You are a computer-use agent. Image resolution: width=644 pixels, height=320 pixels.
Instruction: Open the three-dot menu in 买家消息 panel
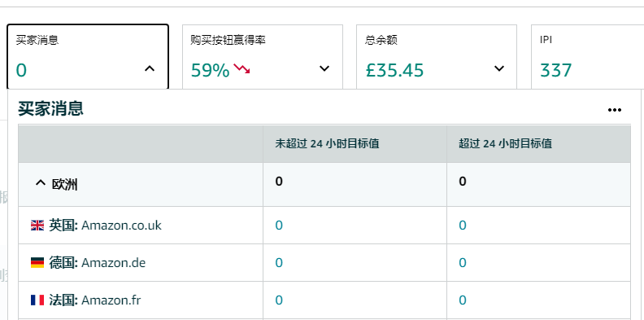point(615,110)
